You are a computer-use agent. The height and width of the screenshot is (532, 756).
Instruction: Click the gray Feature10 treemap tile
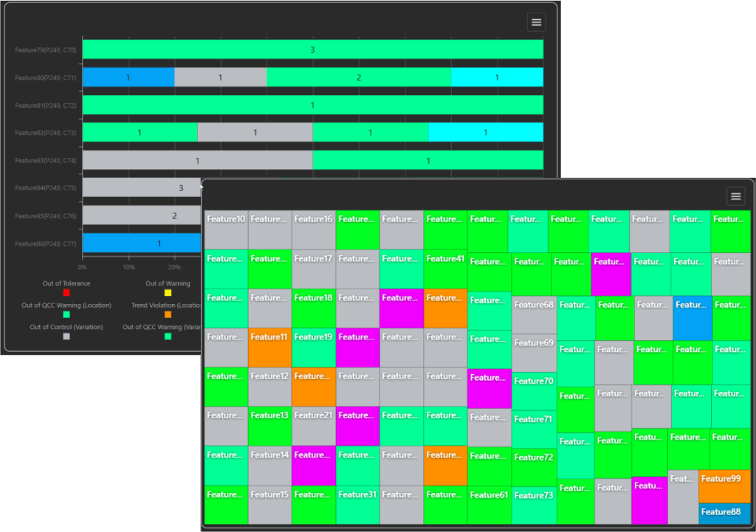[226, 229]
